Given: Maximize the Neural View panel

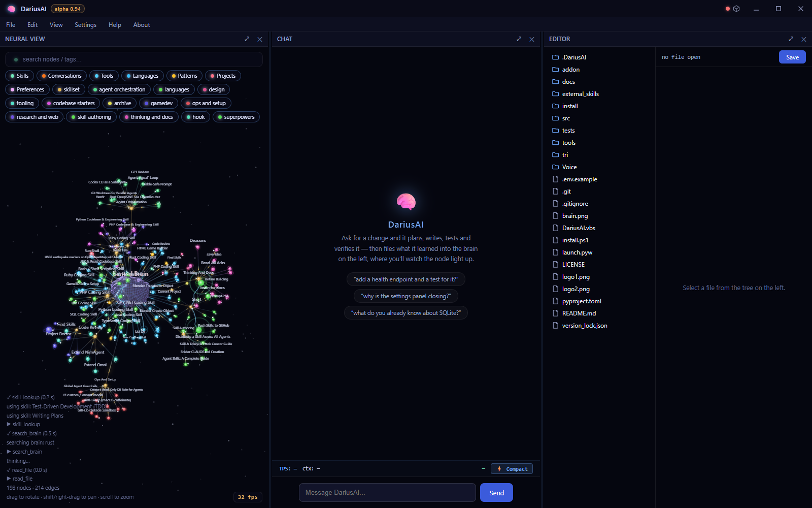Looking at the screenshot, I should 247,39.
